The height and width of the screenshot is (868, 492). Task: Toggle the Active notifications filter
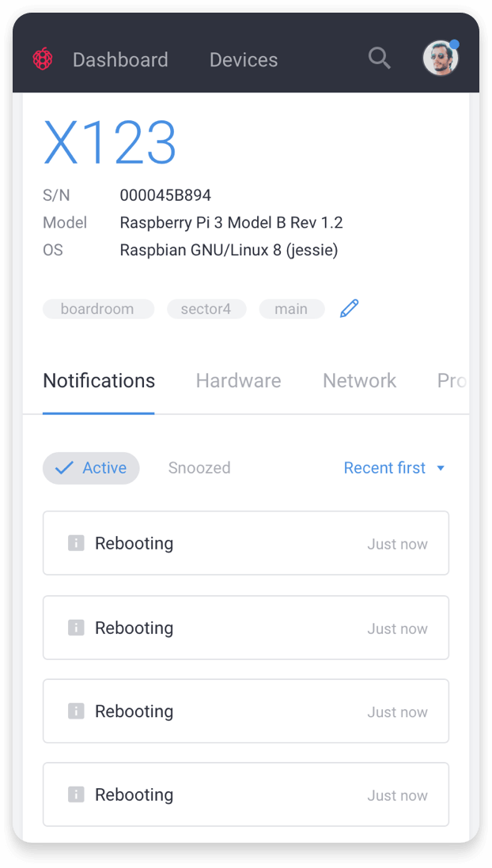(91, 468)
